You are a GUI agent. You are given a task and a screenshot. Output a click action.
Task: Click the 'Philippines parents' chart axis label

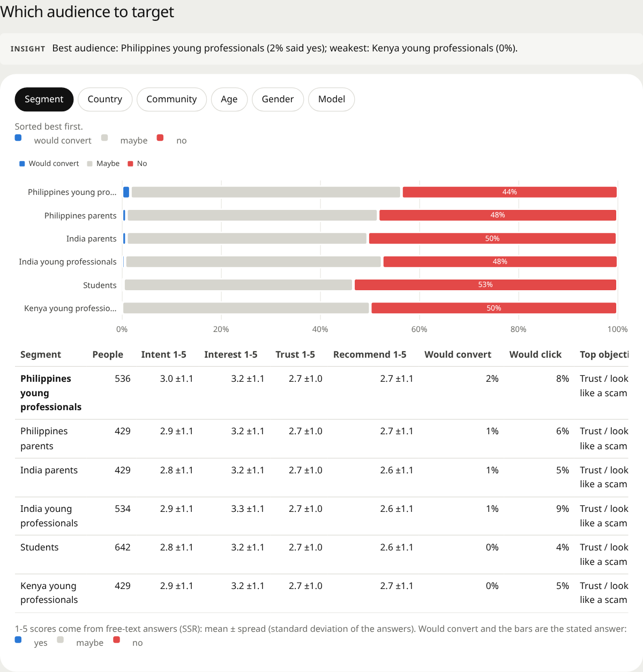click(x=80, y=216)
